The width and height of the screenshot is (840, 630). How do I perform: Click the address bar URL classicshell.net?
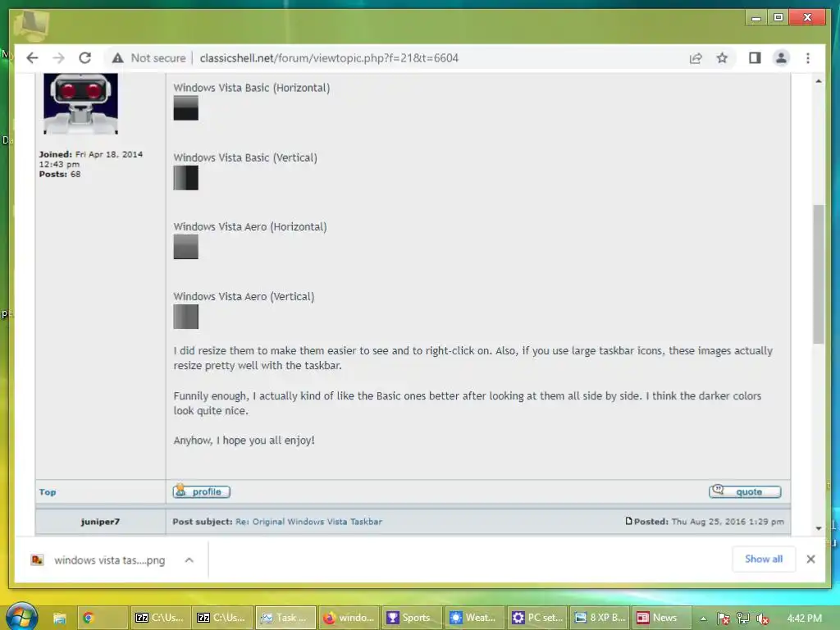(x=328, y=58)
